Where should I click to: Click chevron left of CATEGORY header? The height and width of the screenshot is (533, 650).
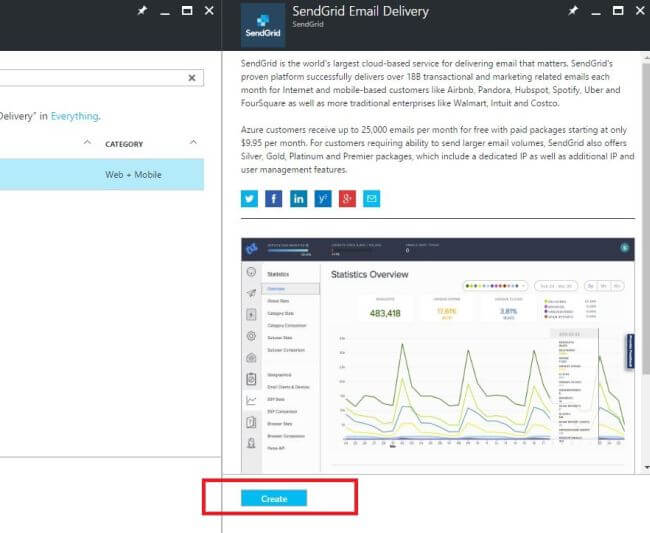[x=87, y=143]
